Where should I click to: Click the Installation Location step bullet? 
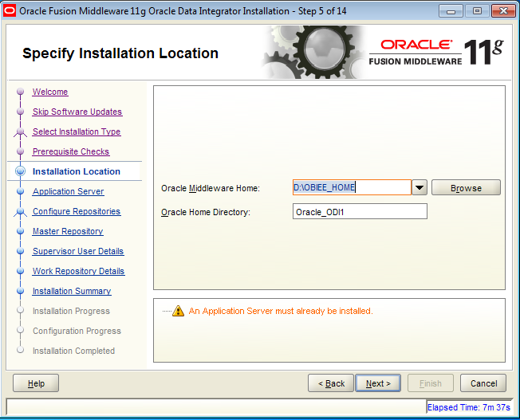click(21, 171)
